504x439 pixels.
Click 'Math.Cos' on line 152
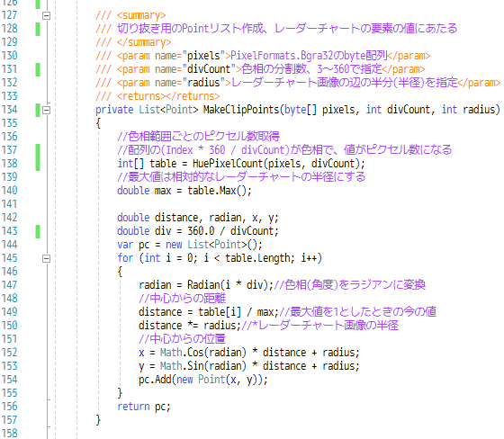coord(182,353)
